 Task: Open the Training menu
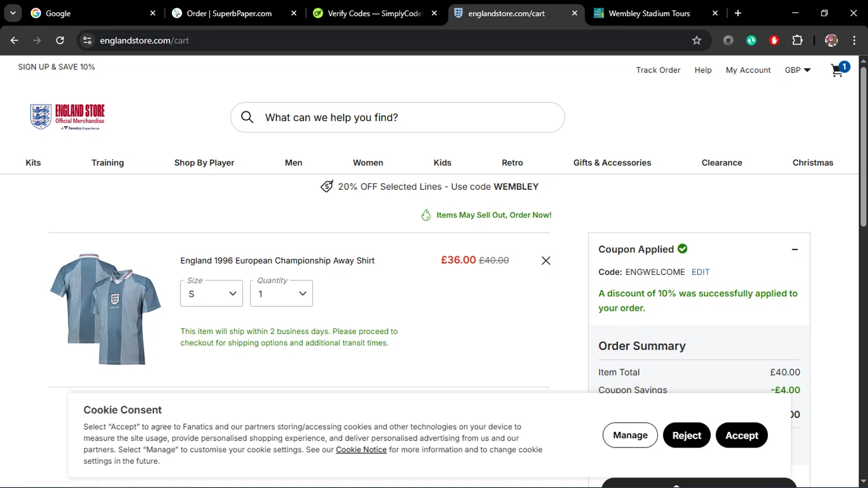[108, 163]
